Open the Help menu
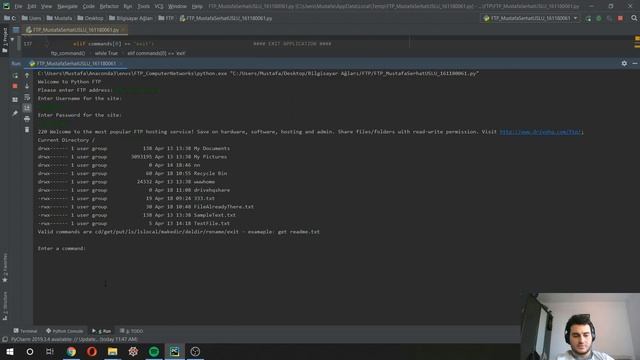 pos(197,7)
